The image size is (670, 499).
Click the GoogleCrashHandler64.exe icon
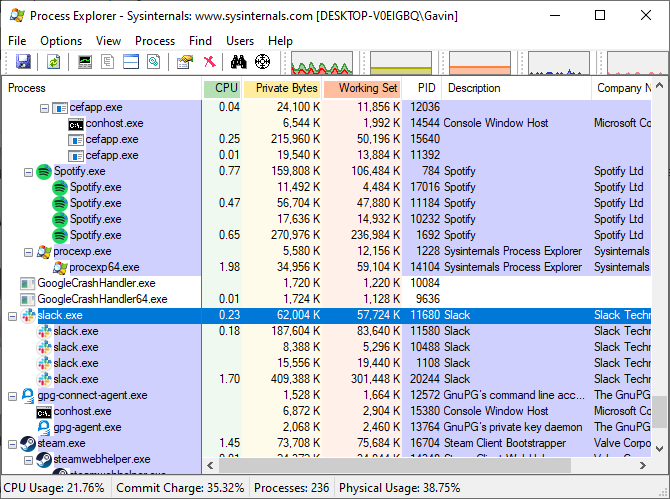(x=28, y=299)
